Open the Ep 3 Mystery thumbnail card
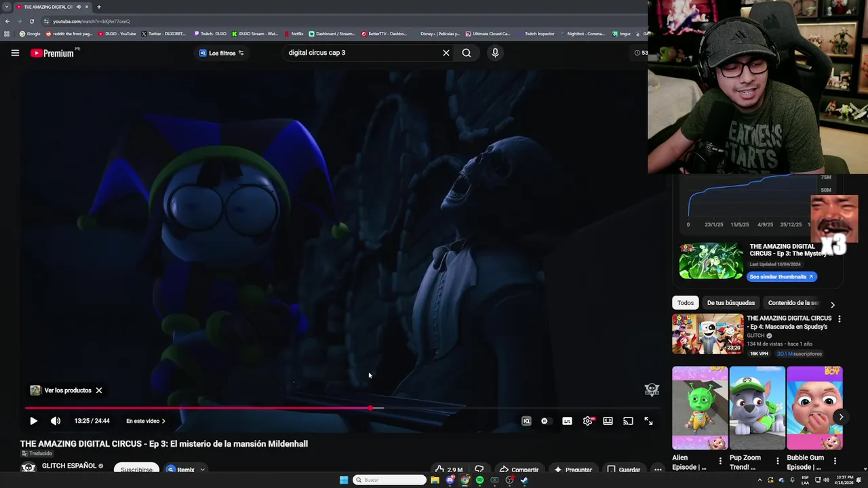This screenshot has height=488, width=868. 711,261
